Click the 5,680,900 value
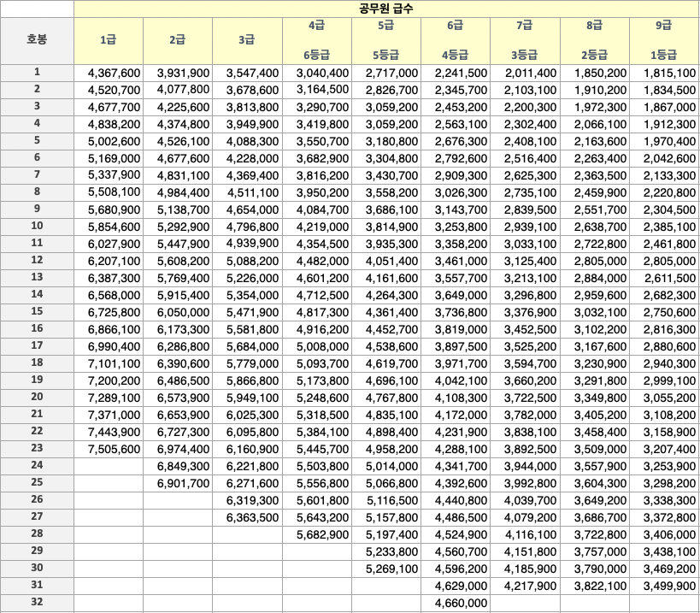This screenshot has width=700, height=613. [x=114, y=209]
